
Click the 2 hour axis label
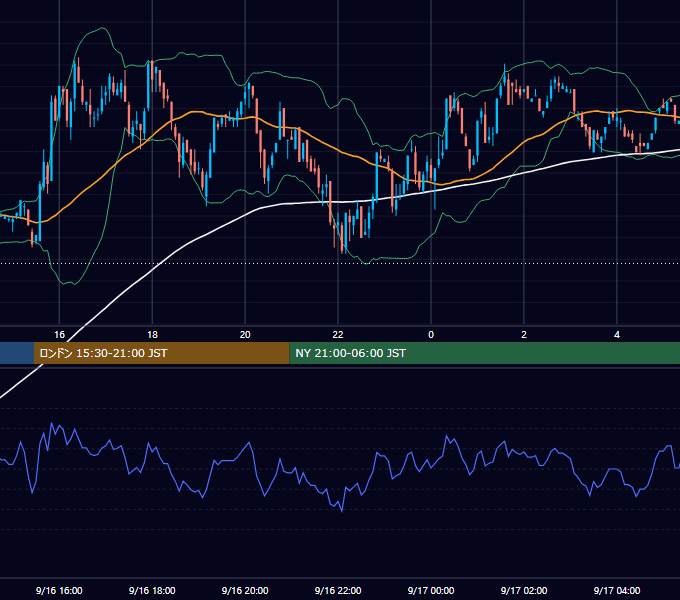(524, 335)
